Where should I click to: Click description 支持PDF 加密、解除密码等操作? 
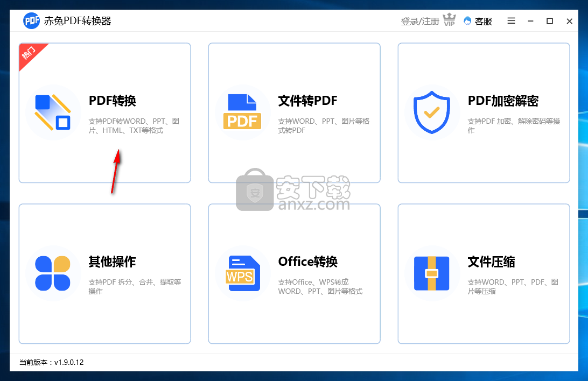click(x=514, y=125)
